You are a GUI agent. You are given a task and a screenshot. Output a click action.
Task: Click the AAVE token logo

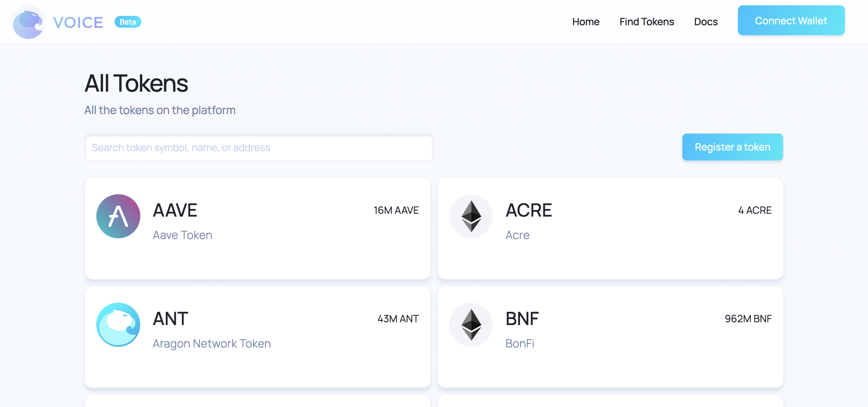pos(118,216)
